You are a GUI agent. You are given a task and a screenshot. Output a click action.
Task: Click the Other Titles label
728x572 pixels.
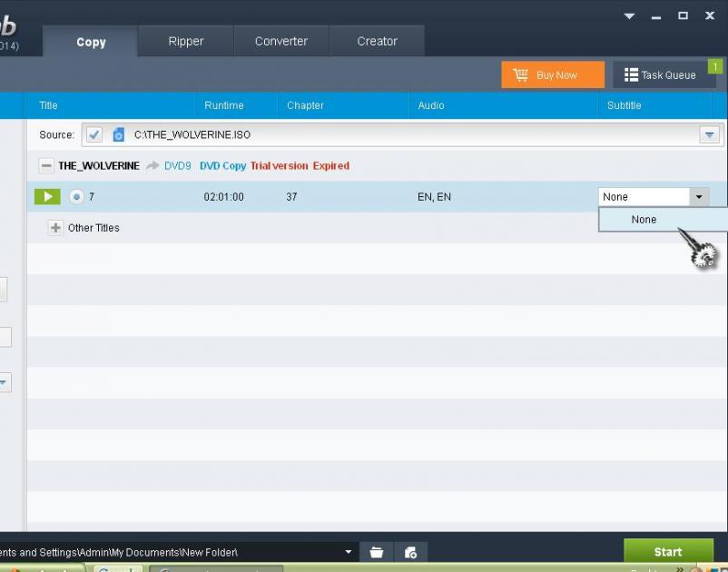[x=93, y=228]
